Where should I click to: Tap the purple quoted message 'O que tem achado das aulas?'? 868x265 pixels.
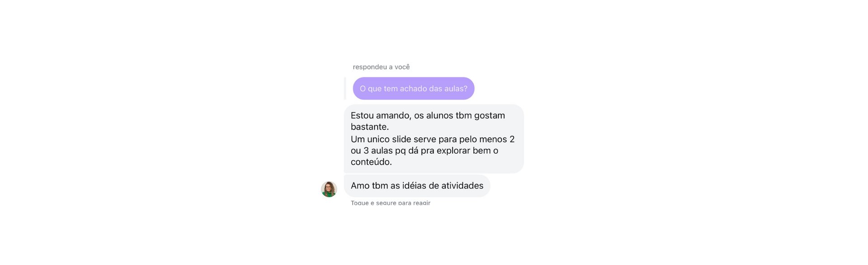(x=413, y=88)
